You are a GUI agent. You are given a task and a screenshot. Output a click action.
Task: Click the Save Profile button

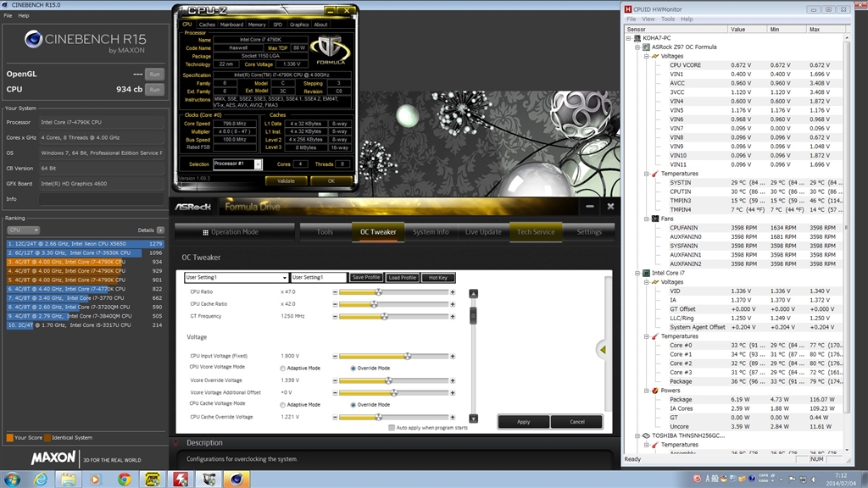point(365,278)
